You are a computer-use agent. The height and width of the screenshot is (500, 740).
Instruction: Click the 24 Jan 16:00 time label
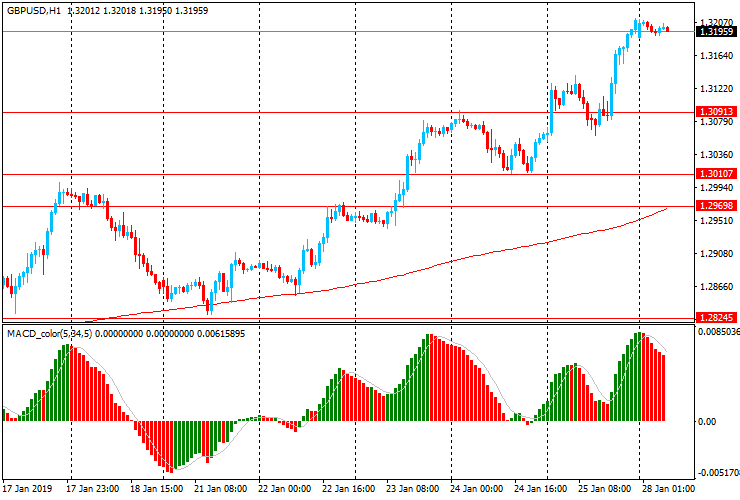[x=540, y=489]
